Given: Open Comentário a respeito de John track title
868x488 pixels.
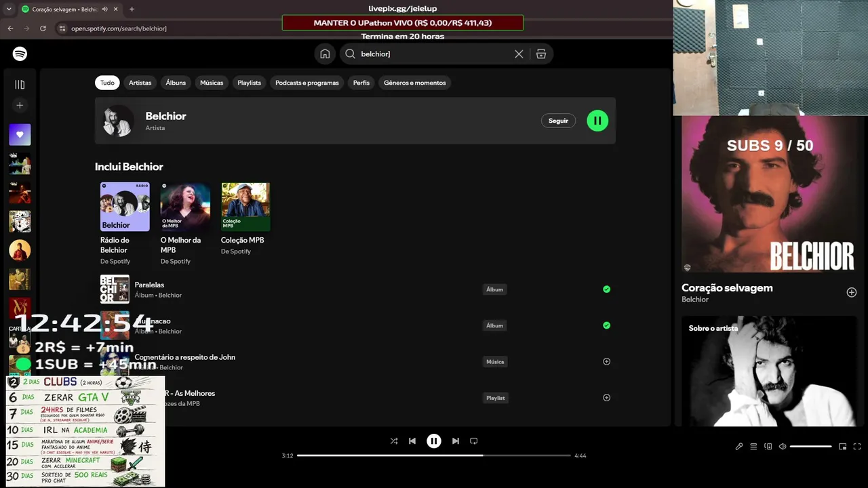Looking at the screenshot, I should pyautogui.click(x=185, y=357).
